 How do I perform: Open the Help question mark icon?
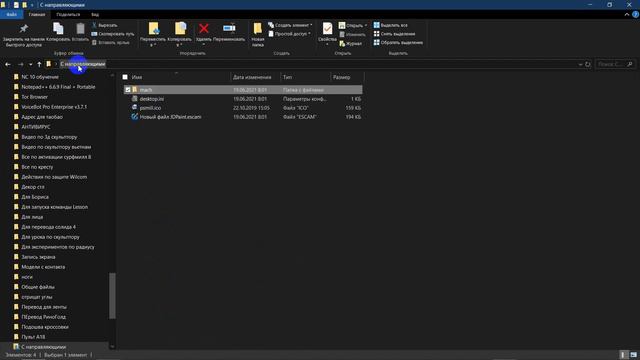(x=636, y=15)
